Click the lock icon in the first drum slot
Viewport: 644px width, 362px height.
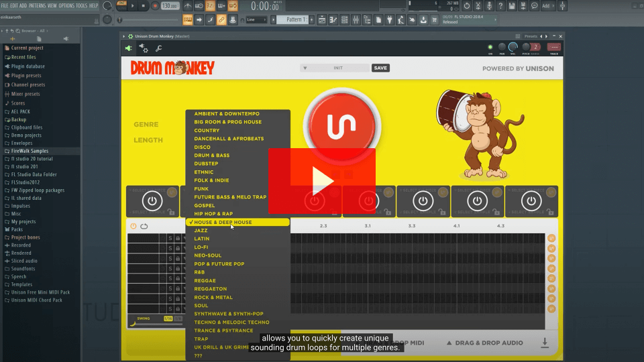coord(171,212)
